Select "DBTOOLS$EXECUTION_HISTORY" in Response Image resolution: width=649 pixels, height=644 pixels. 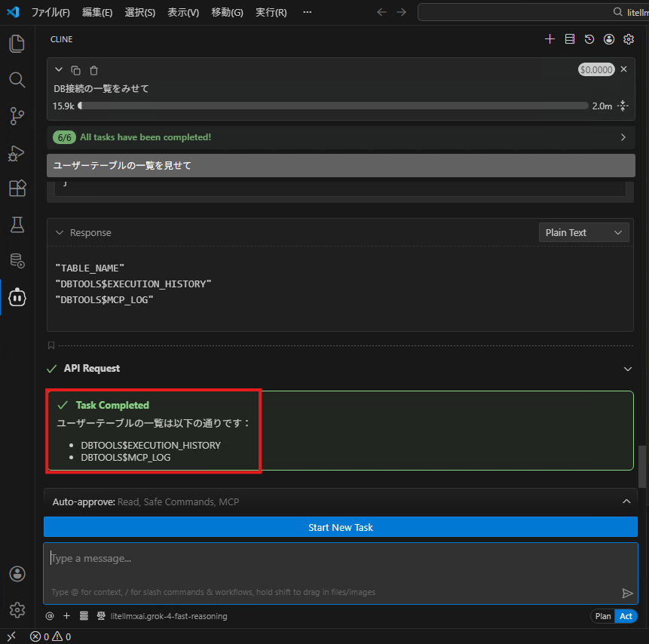(133, 284)
